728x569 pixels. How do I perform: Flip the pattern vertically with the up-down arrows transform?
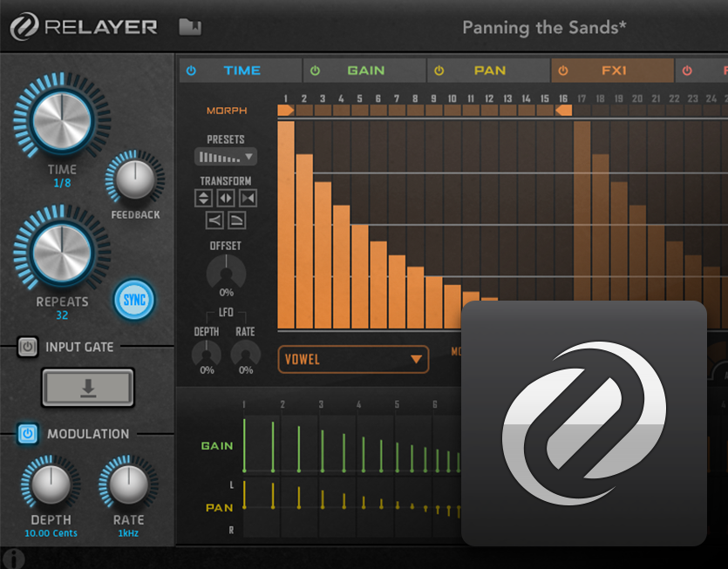(x=203, y=198)
